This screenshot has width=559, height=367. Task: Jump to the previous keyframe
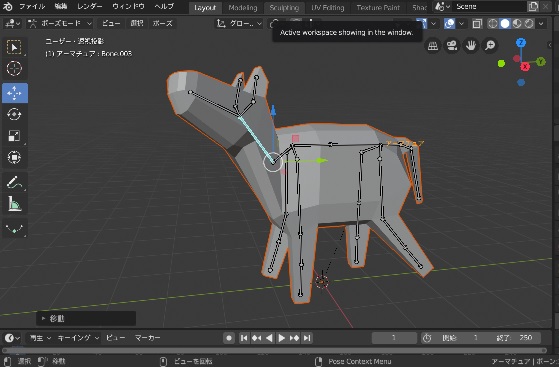(x=256, y=338)
